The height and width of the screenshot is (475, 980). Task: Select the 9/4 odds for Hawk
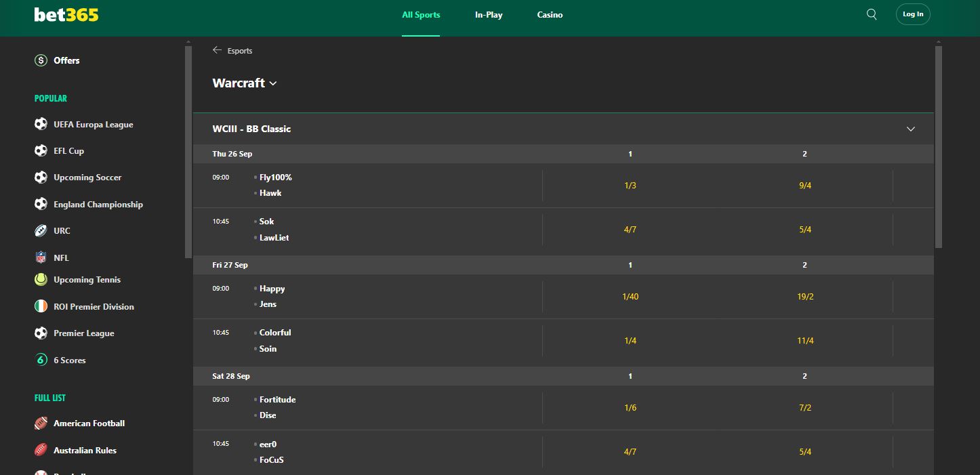(x=804, y=184)
